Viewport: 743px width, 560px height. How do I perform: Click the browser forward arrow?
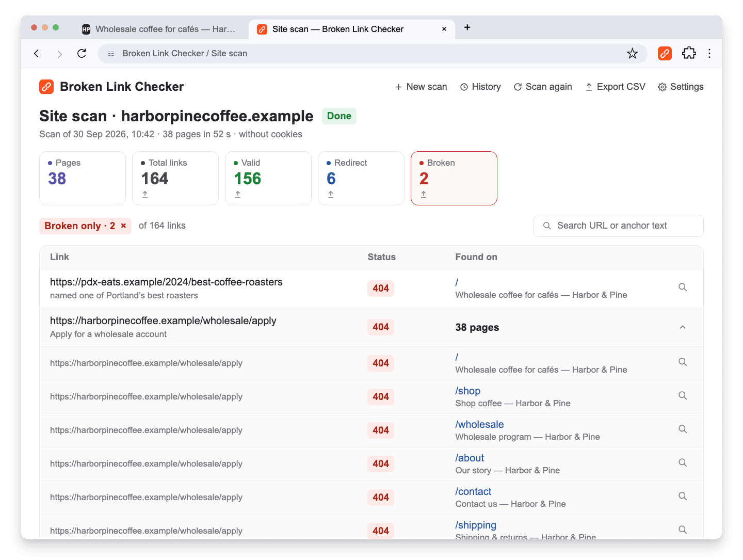click(59, 54)
